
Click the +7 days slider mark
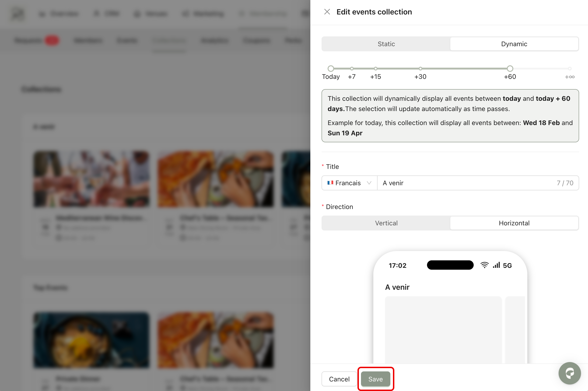(x=352, y=69)
